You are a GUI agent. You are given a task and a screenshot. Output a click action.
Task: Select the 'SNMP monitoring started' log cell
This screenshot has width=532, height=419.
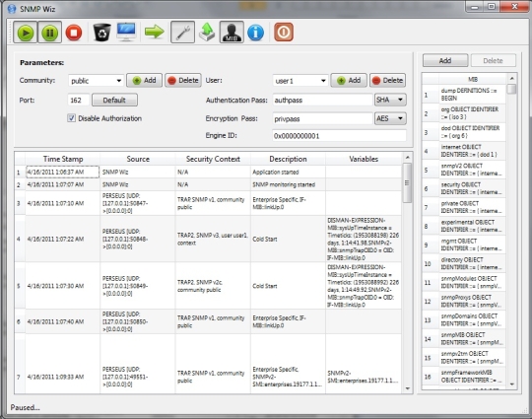tap(288, 184)
